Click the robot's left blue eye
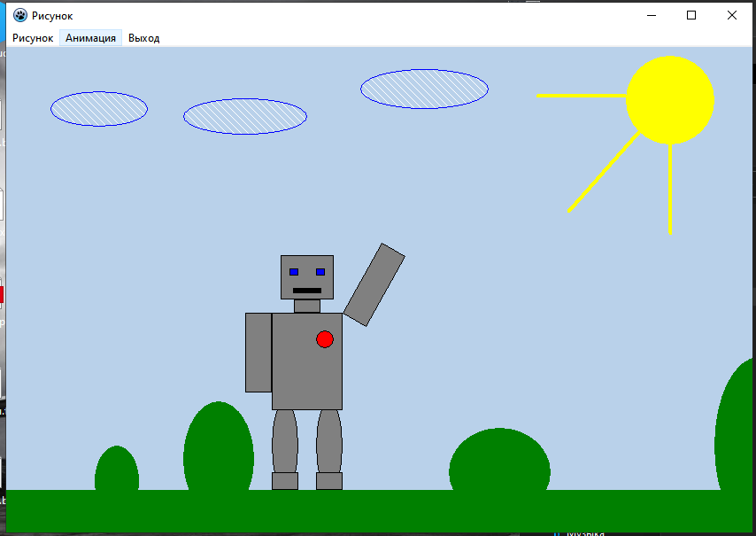This screenshot has height=536, width=756. point(294,272)
